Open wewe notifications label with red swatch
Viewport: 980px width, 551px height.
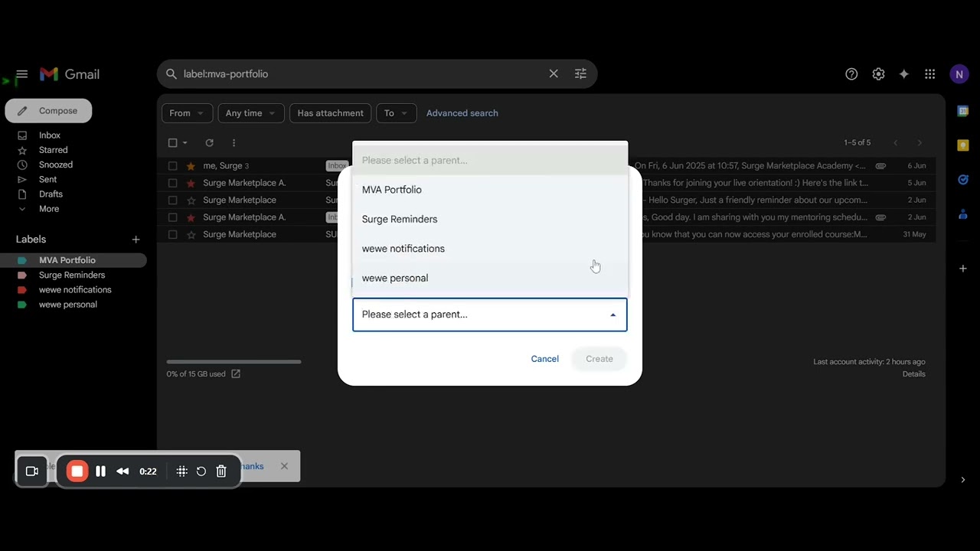point(75,290)
